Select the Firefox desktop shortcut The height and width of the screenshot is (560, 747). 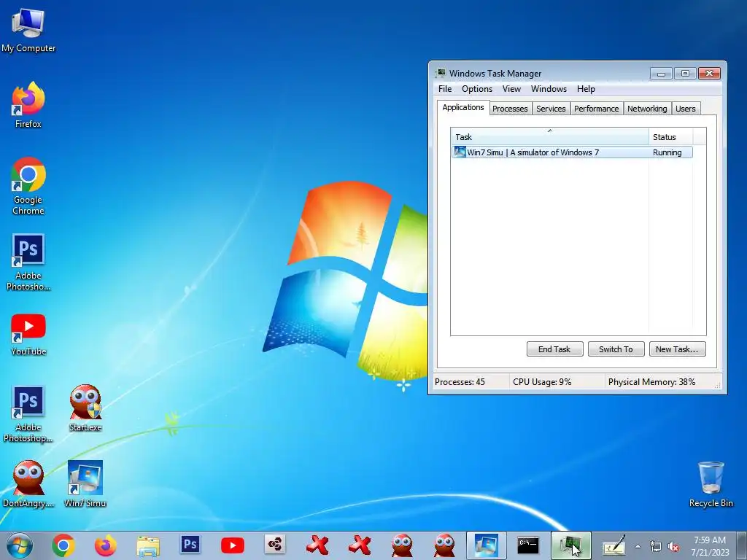[28, 105]
